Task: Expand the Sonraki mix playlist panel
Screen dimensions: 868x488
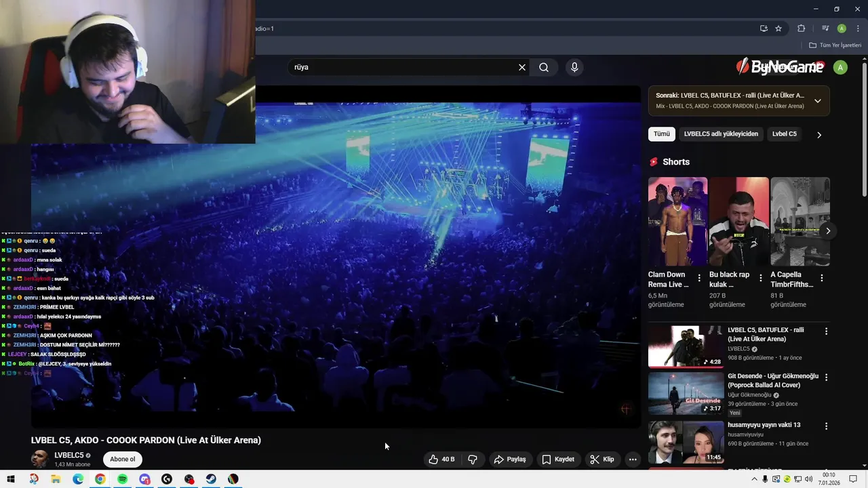Action: (817, 101)
